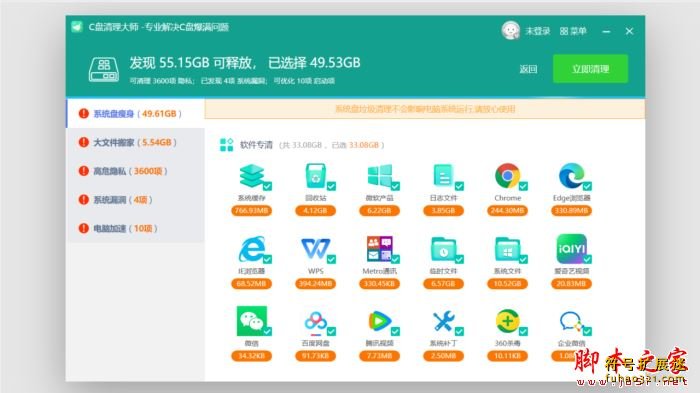This screenshot has height=393, width=700.
Task: Click the hard disk drive icon in header
Action: pos(104,70)
